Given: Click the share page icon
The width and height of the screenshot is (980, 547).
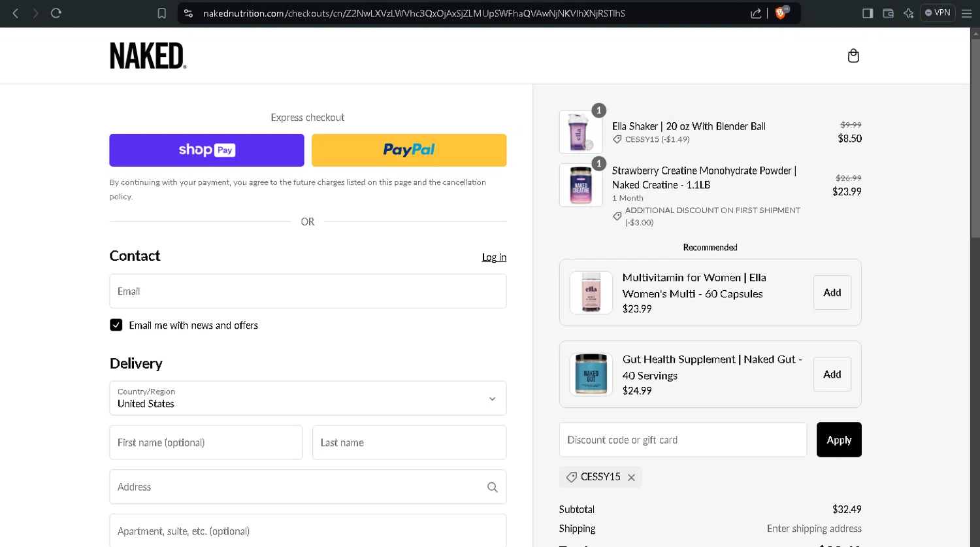Looking at the screenshot, I should 756,13.
